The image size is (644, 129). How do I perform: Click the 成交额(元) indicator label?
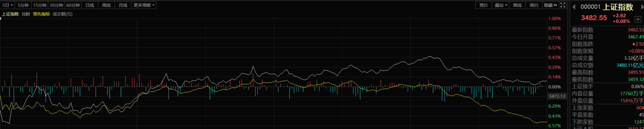(x=62, y=14)
